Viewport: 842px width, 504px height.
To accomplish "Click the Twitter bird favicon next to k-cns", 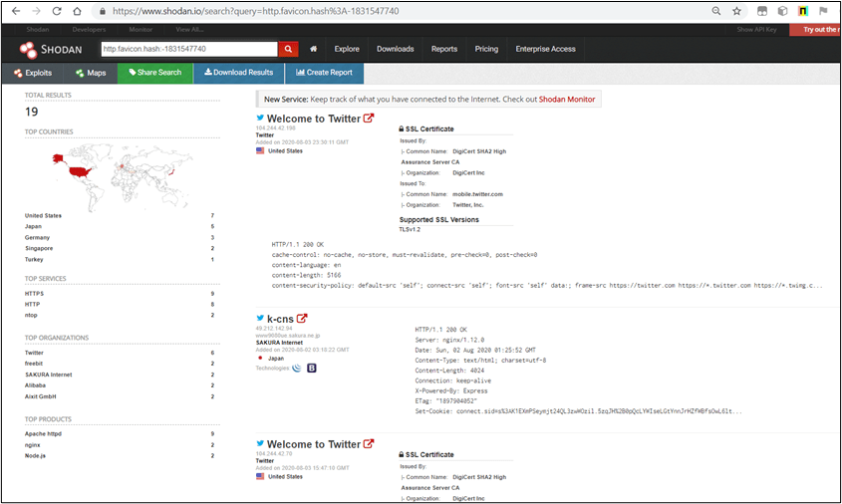I will [260, 319].
